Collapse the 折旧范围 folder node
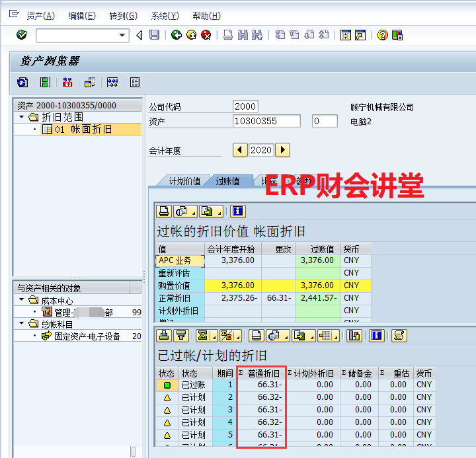 point(22,117)
